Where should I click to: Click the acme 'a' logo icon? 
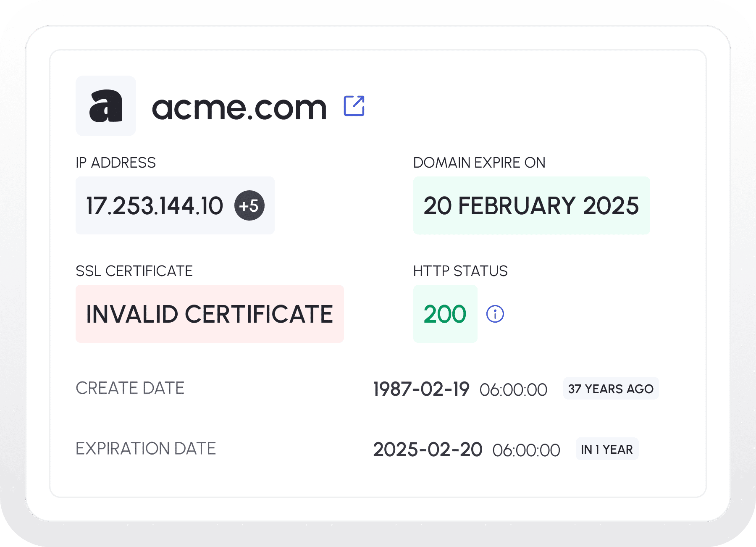(x=106, y=106)
